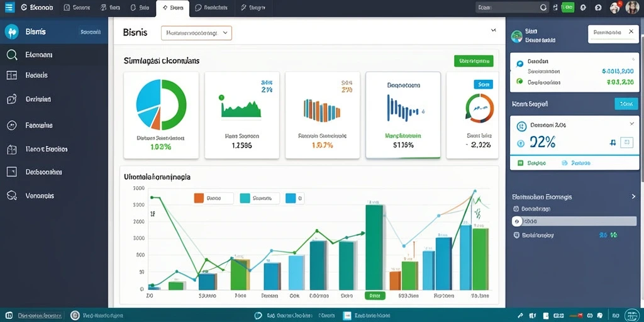Click the magnifier icon in the left sidebar
644x322 pixels.
pyautogui.click(x=12, y=55)
